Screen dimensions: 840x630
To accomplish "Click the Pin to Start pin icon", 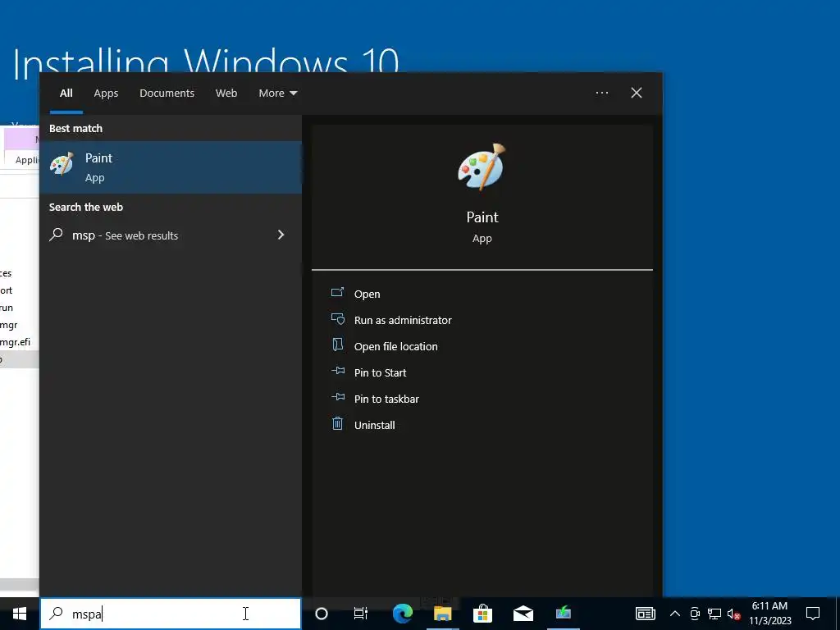I will tap(338, 371).
